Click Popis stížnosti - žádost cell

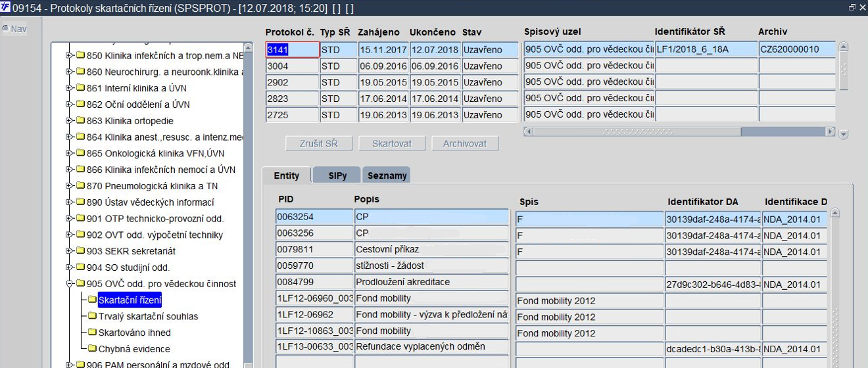point(431,265)
